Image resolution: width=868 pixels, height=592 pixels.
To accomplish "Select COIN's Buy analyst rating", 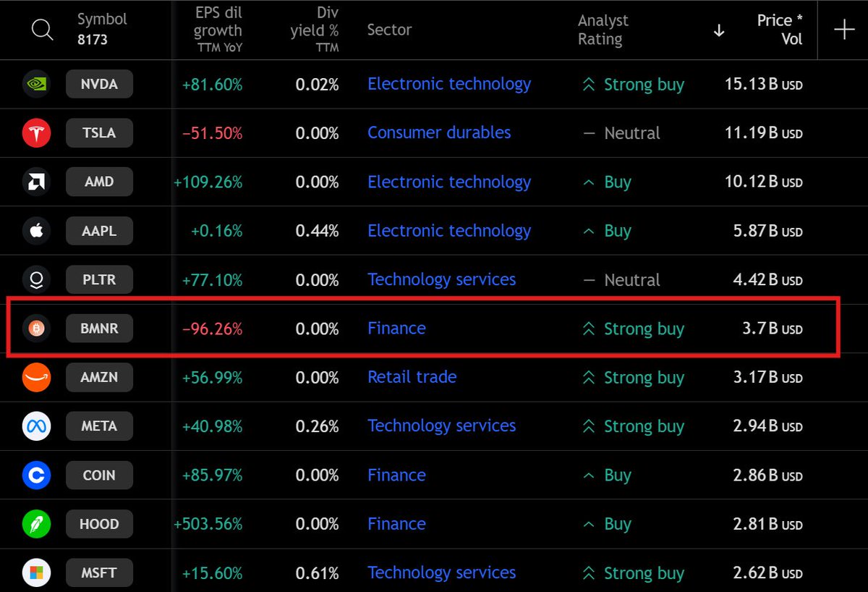I will (x=608, y=475).
